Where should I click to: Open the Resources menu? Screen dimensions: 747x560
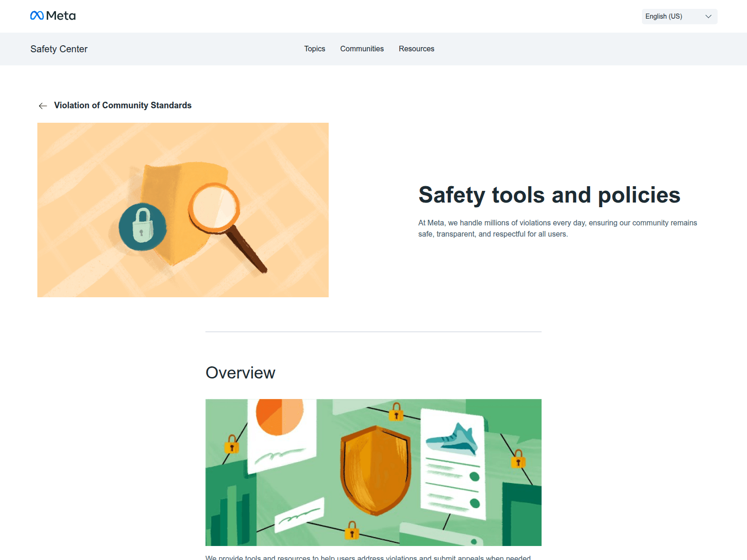(416, 49)
